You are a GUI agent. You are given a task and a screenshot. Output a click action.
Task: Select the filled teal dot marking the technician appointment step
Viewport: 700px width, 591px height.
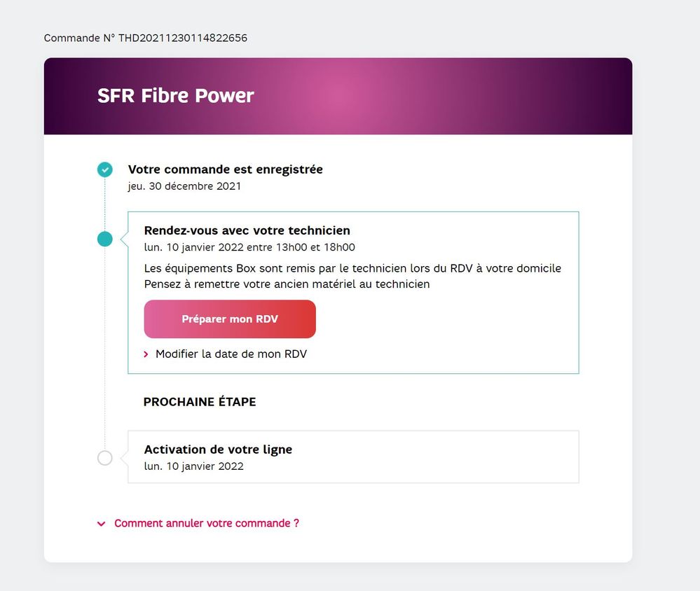(105, 239)
